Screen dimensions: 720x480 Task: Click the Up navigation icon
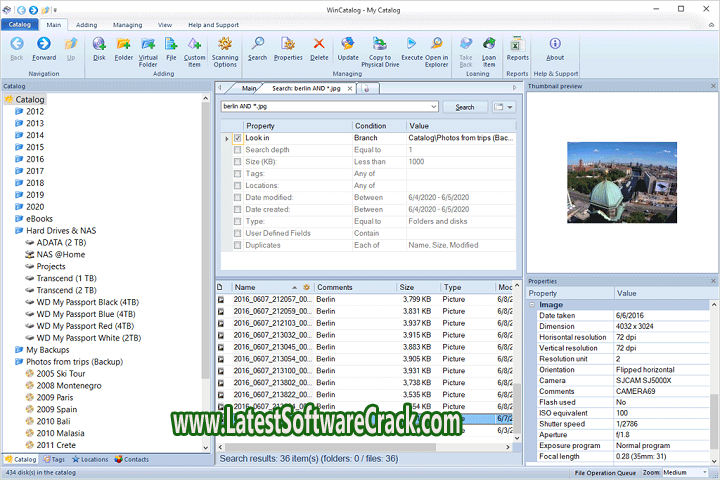71,44
